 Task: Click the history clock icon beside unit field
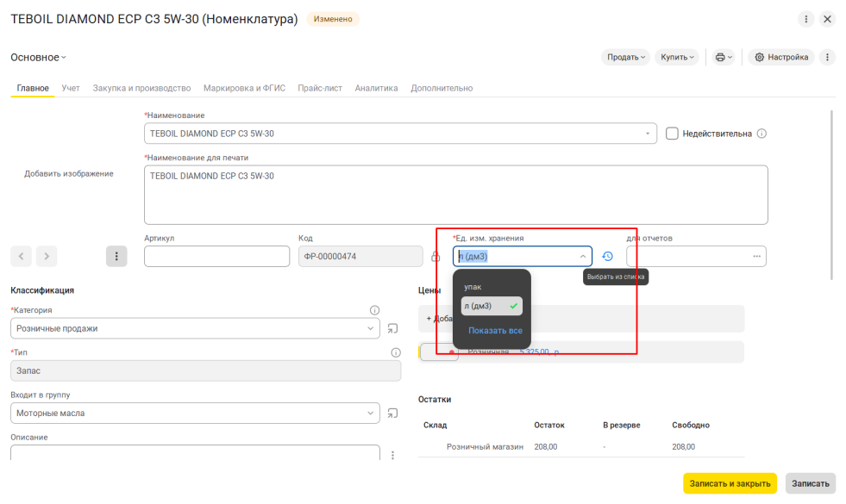tap(607, 257)
